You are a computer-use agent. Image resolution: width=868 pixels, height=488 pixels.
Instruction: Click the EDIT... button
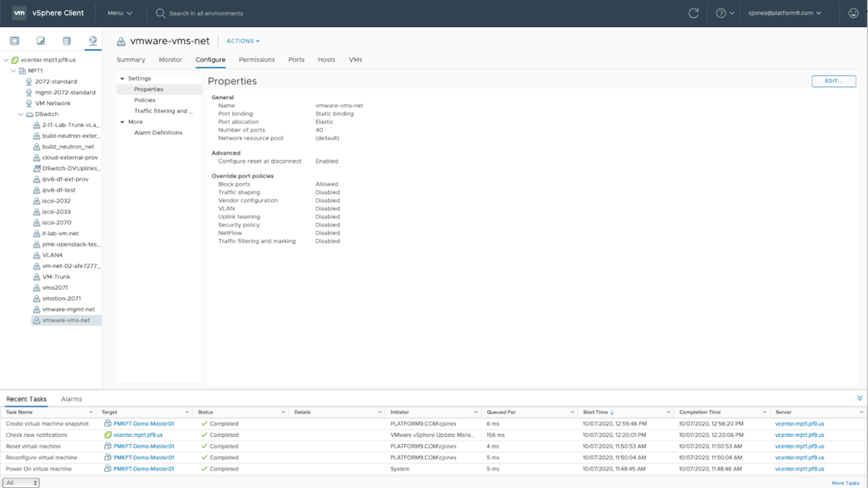[x=833, y=81]
